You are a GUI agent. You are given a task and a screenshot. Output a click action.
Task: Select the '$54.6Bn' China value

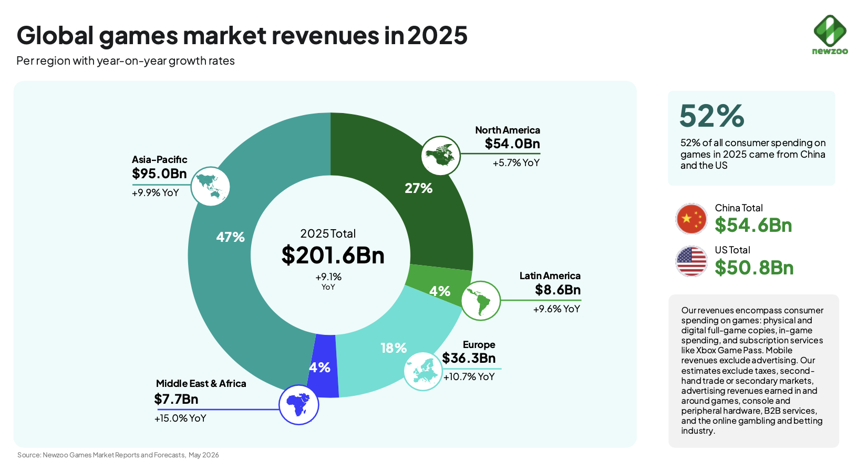tap(753, 225)
